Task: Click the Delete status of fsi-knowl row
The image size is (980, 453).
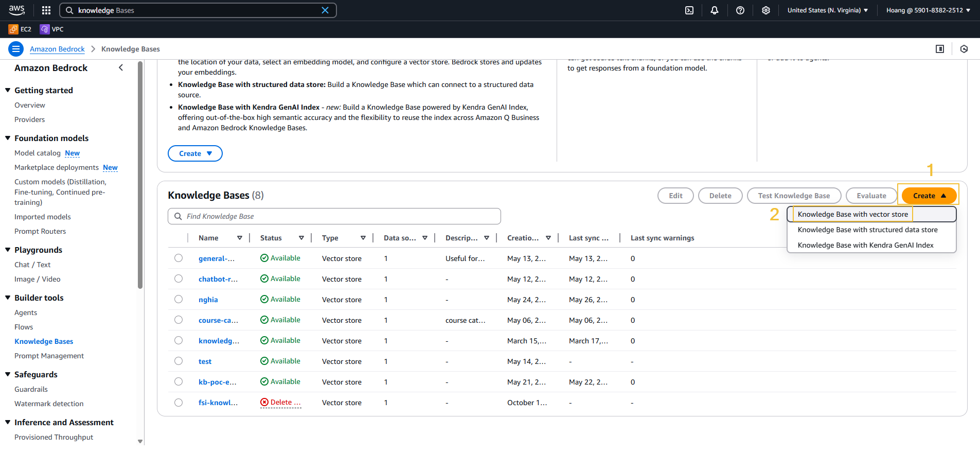Action: pos(280,403)
